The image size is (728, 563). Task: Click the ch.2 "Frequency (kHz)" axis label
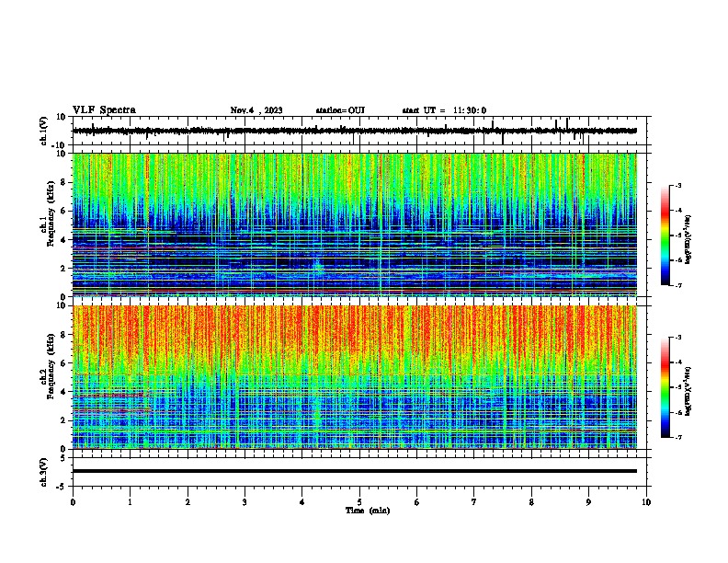click(51, 366)
